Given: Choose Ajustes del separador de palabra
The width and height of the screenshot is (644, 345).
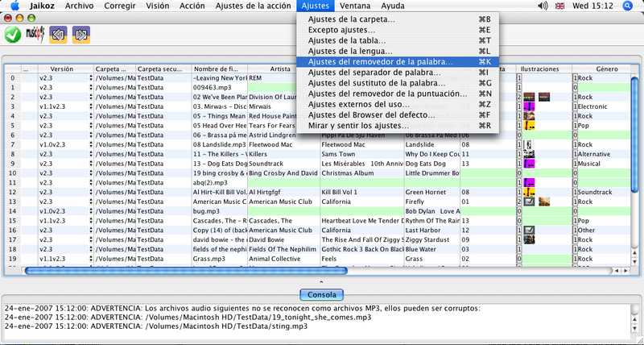Looking at the screenshot, I should pyautogui.click(x=397, y=73).
